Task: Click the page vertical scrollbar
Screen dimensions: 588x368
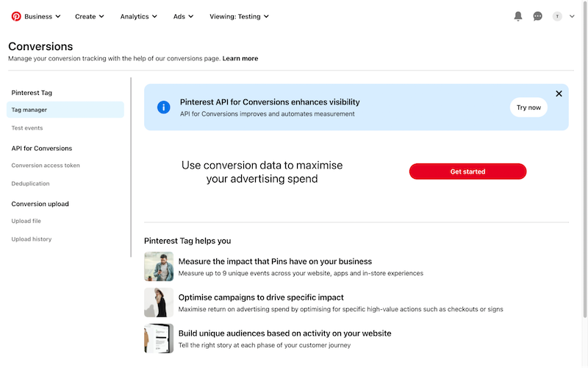Action: click(x=585, y=160)
